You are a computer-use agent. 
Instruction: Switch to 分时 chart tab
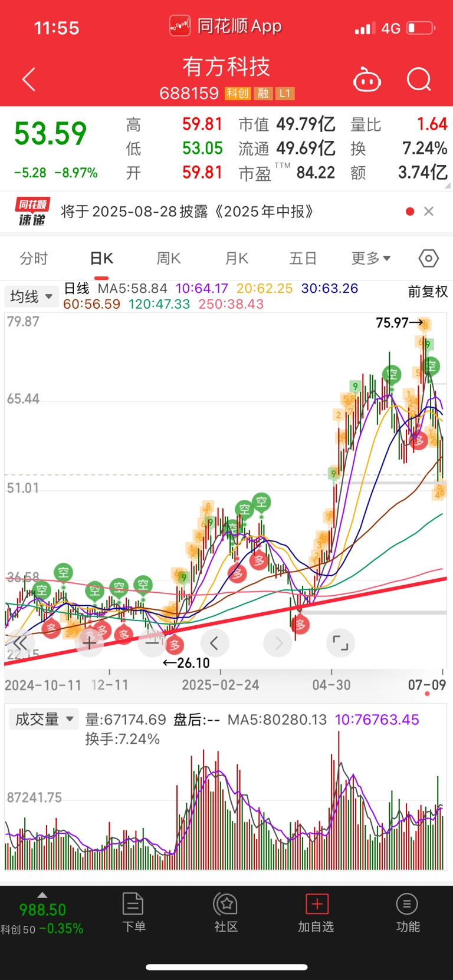[x=34, y=258]
